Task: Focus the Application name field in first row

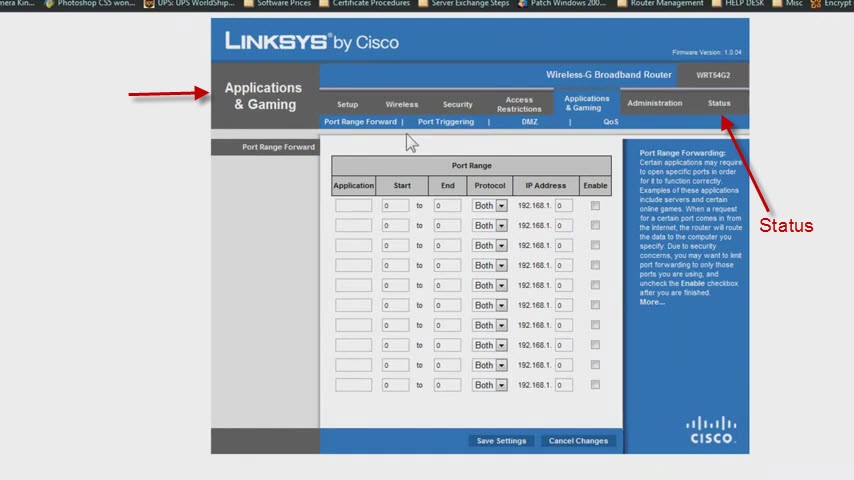Action: [x=353, y=205]
